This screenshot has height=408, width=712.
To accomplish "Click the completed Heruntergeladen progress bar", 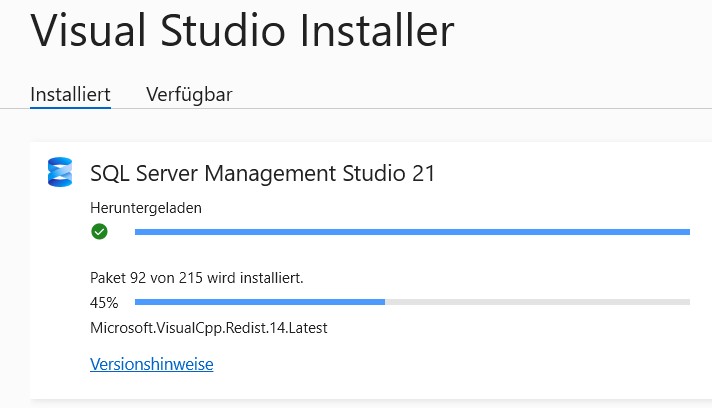I will pos(412,232).
